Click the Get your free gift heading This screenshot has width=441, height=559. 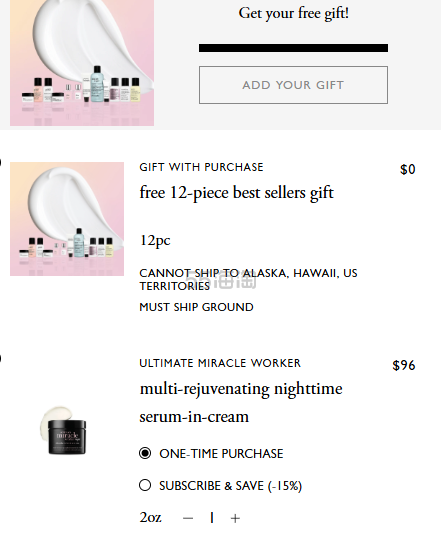point(293,14)
